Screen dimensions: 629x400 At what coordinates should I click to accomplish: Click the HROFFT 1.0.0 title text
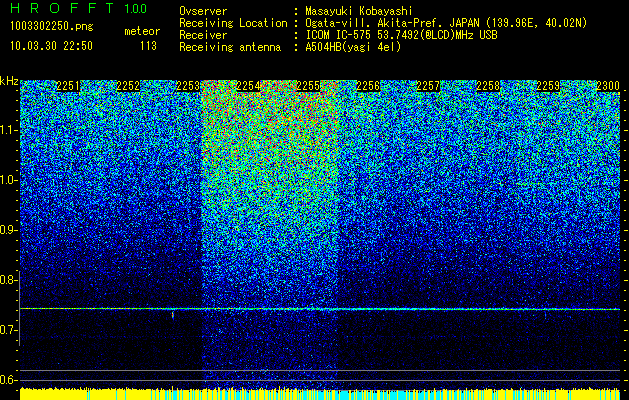(79, 8)
